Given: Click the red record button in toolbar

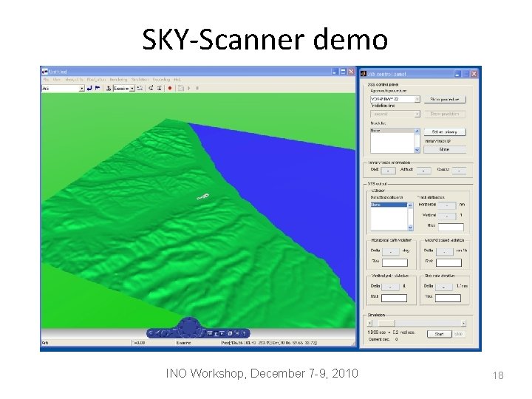Looking at the screenshot, I should [170, 88].
